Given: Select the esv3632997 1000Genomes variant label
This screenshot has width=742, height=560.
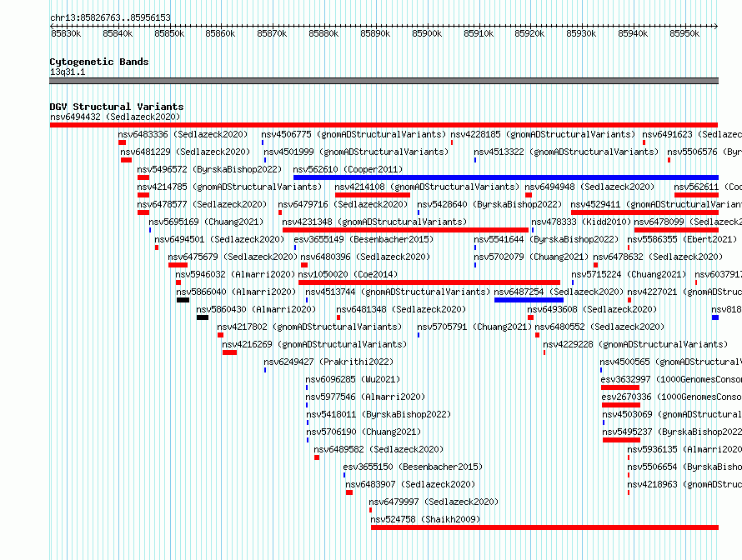Looking at the screenshot, I should [671, 379].
